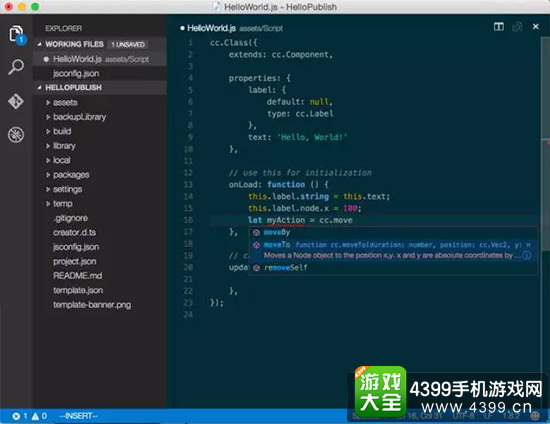Screen dimensions: 550x424
Task: Show more info for moveTo suggestion
Action: tap(527, 255)
